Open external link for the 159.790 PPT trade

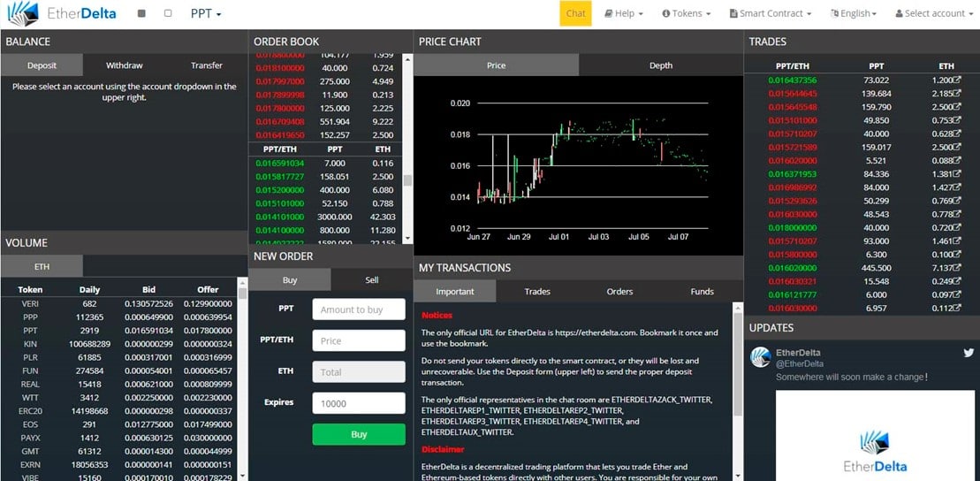[958, 107]
